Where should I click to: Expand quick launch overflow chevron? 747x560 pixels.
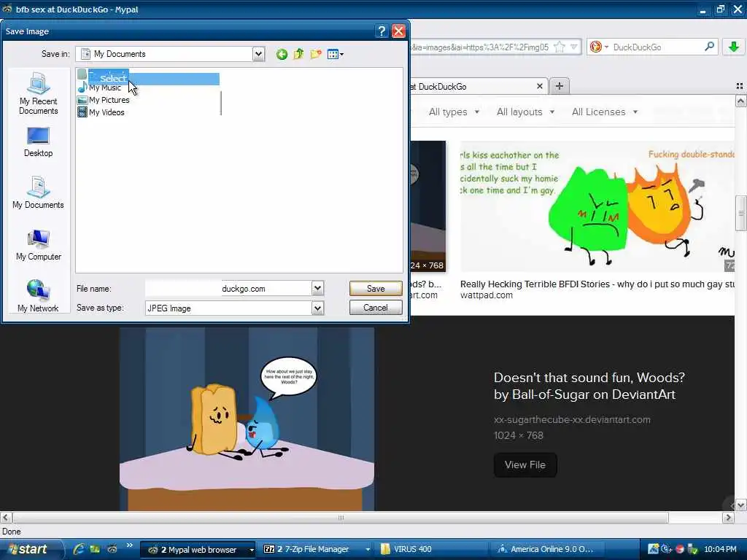tap(129, 545)
